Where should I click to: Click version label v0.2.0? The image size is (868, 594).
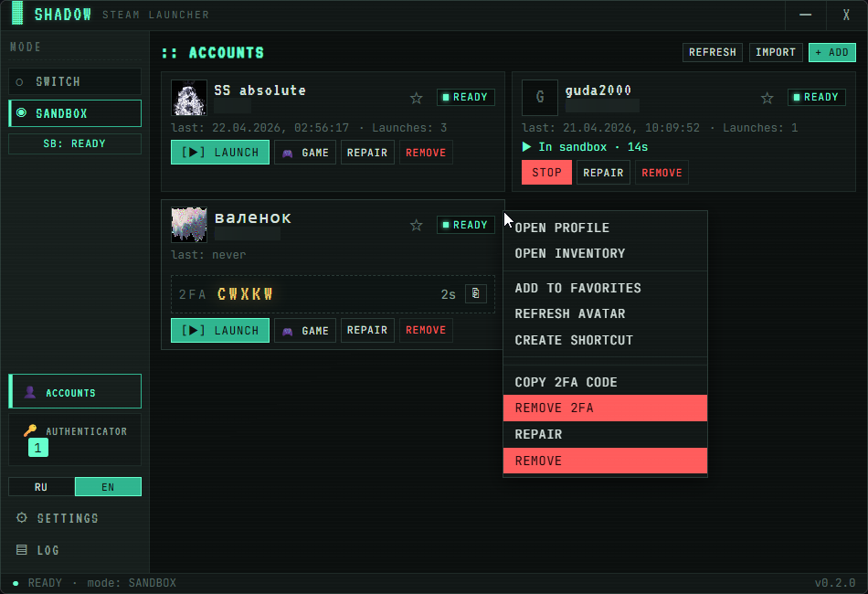835,583
